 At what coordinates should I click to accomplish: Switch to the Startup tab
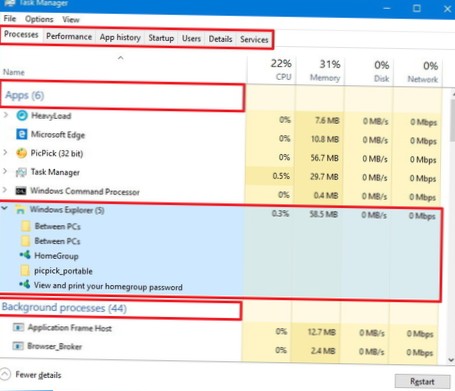tap(161, 38)
